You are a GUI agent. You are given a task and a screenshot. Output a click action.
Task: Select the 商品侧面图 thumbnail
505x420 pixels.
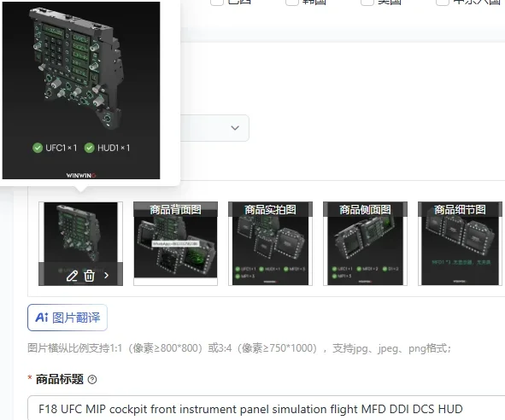pos(365,243)
